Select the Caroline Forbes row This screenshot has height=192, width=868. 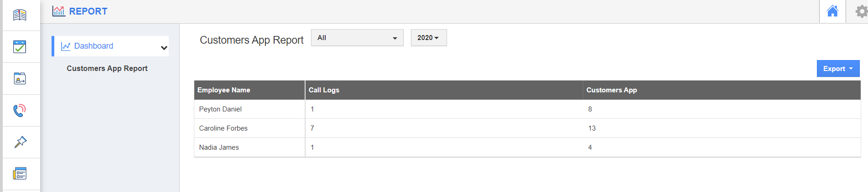tap(223, 128)
